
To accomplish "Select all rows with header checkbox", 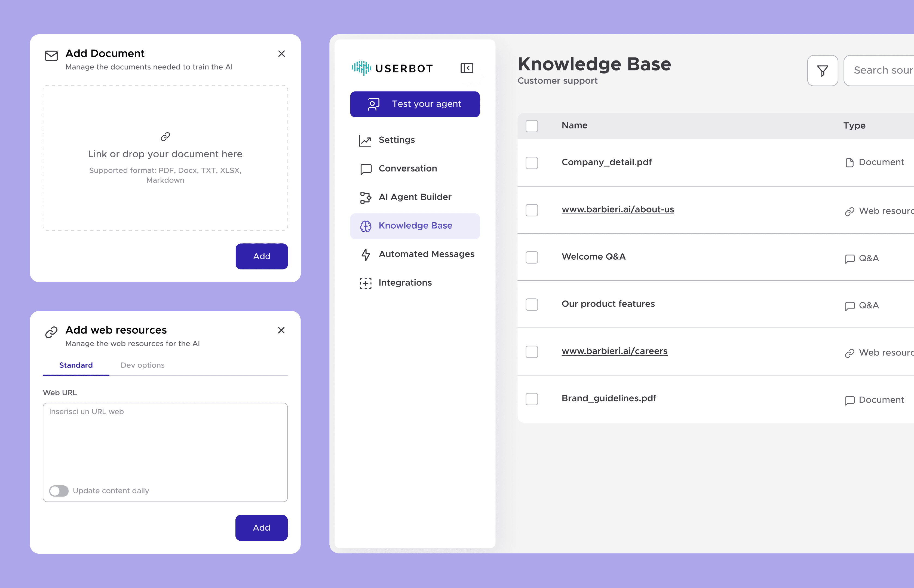I will coord(532,126).
